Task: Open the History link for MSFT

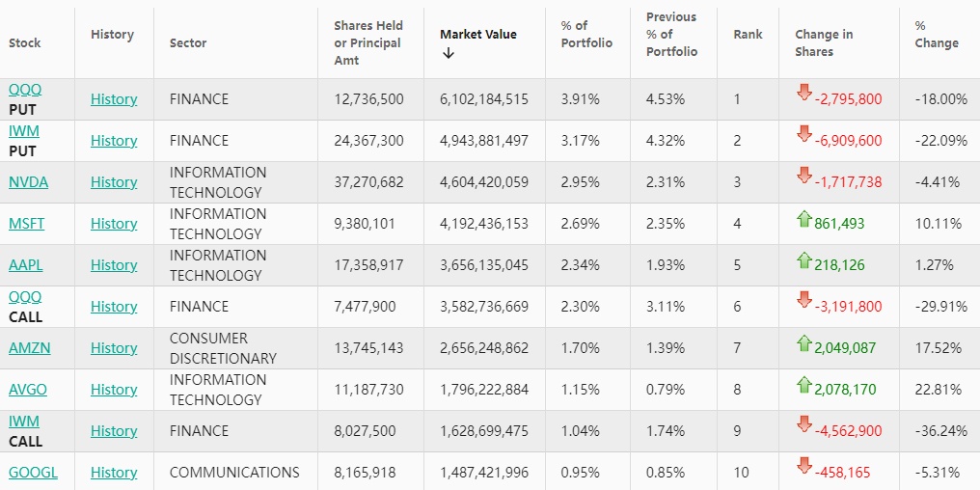Action: [114, 224]
